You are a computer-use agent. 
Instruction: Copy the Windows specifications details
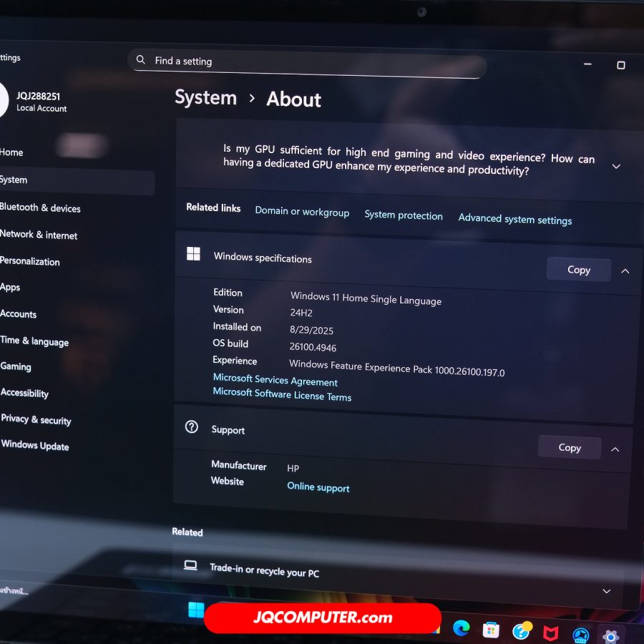[x=579, y=270]
